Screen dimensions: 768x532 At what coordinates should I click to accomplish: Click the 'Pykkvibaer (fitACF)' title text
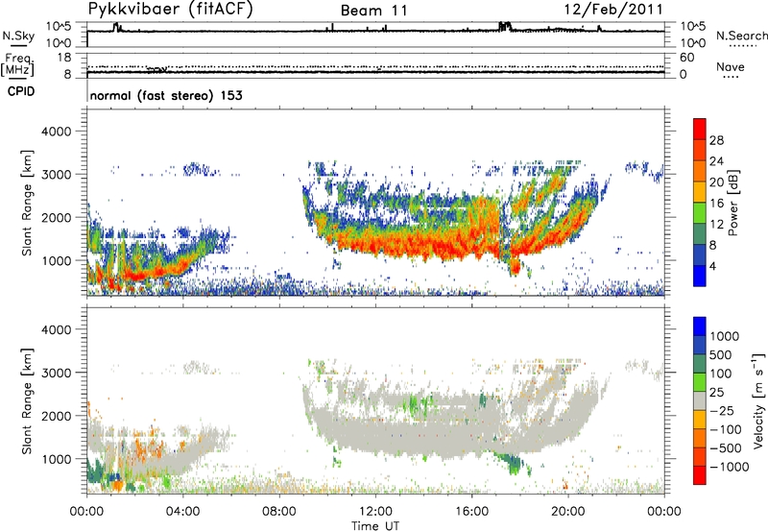pyautogui.click(x=171, y=10)
